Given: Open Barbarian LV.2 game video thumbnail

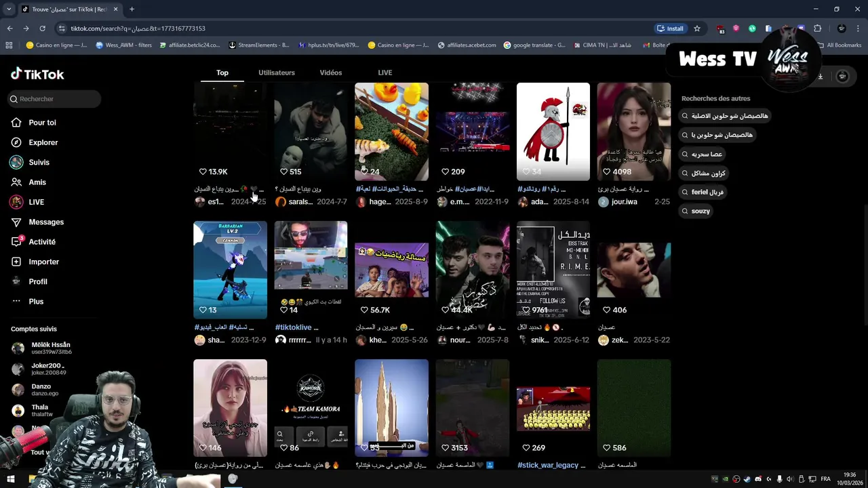Looking at the screenshot, I should coord(230,270).
